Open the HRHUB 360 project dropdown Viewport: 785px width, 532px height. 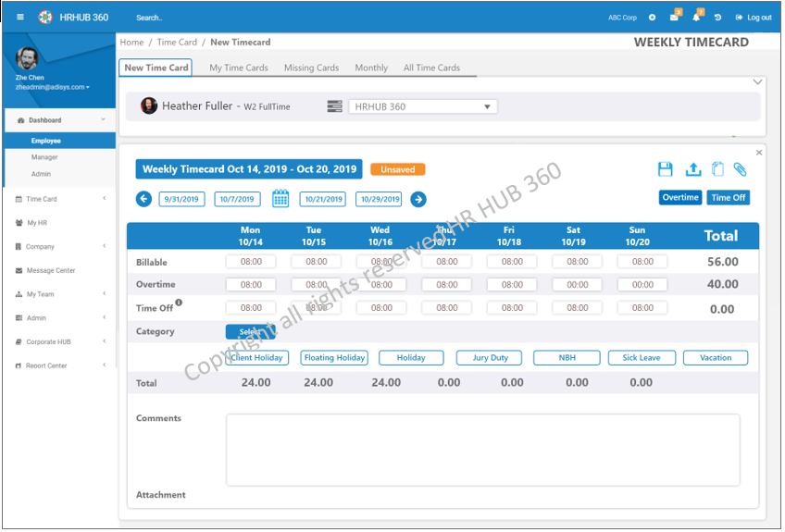coord(423,106)
